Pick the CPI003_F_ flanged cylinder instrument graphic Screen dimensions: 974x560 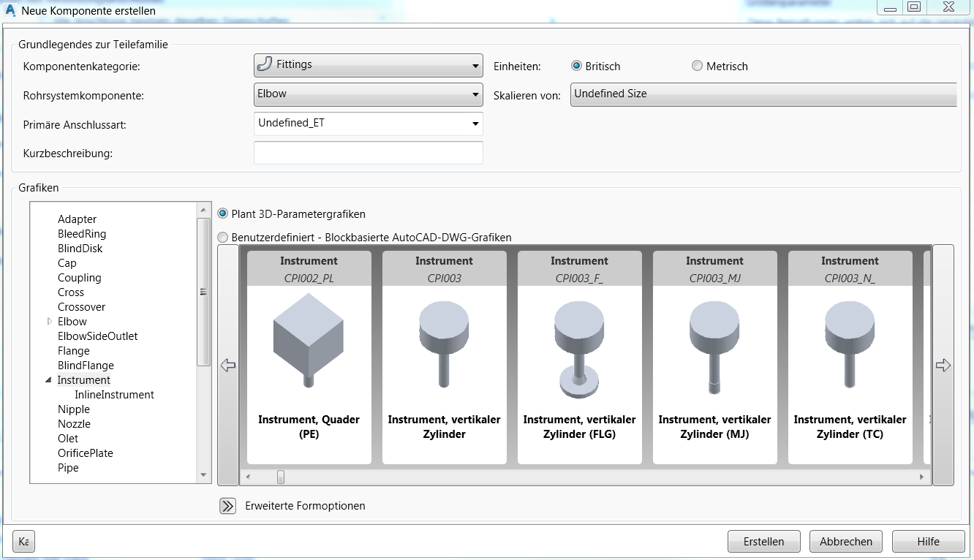pyautogui.click(x=580, y=357)
